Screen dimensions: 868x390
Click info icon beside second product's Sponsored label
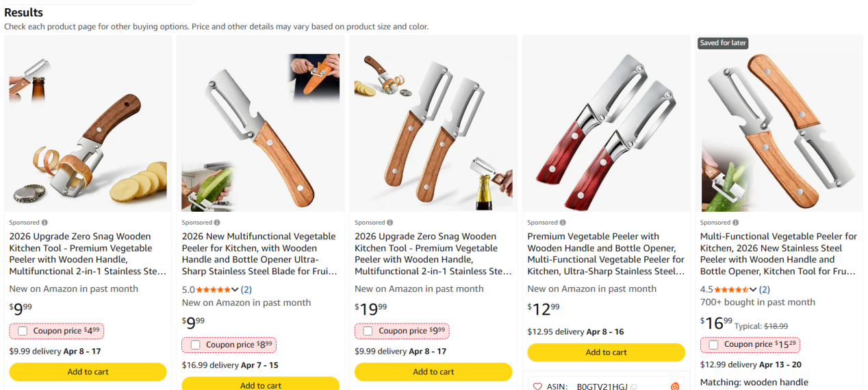click(218, 223)
